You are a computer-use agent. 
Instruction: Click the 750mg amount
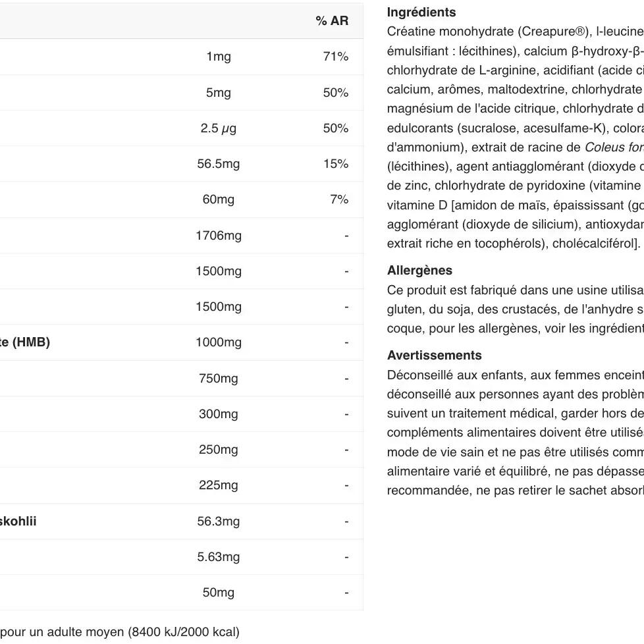[219, 379]
